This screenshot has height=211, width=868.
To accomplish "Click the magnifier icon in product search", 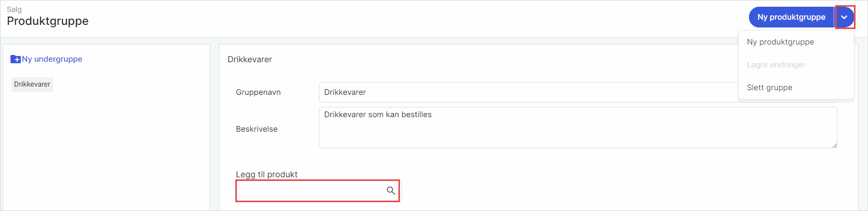I will 391,191.
